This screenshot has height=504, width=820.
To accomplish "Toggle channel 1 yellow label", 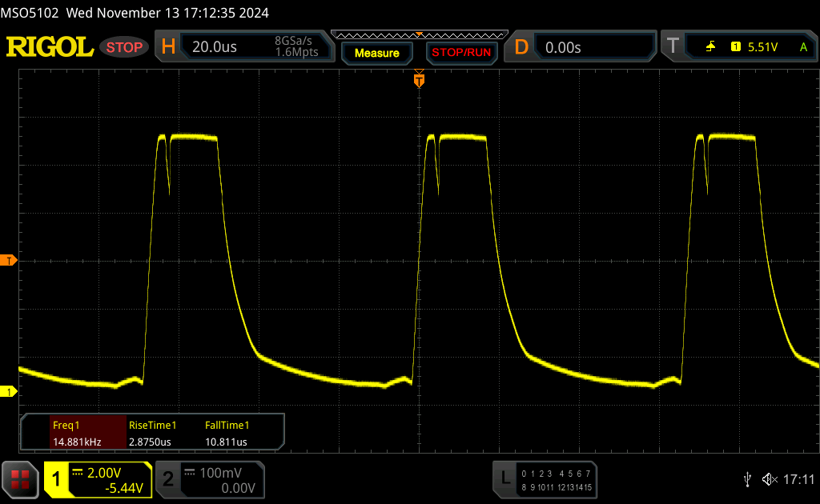I will [x=57, y=479].
